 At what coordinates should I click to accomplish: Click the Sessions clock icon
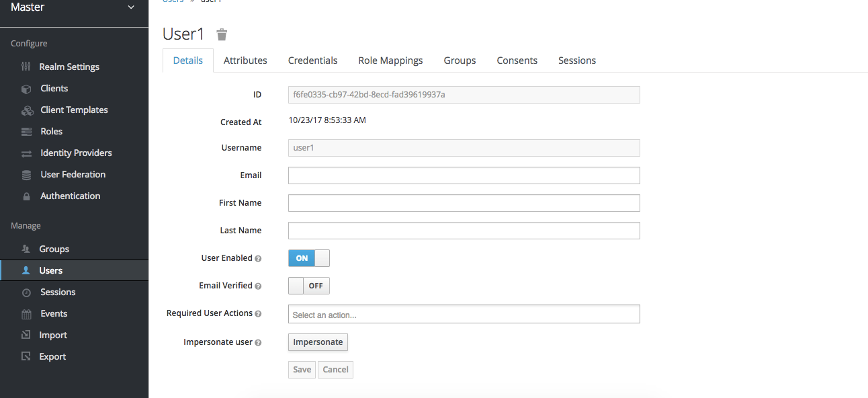tap(26, 292)
